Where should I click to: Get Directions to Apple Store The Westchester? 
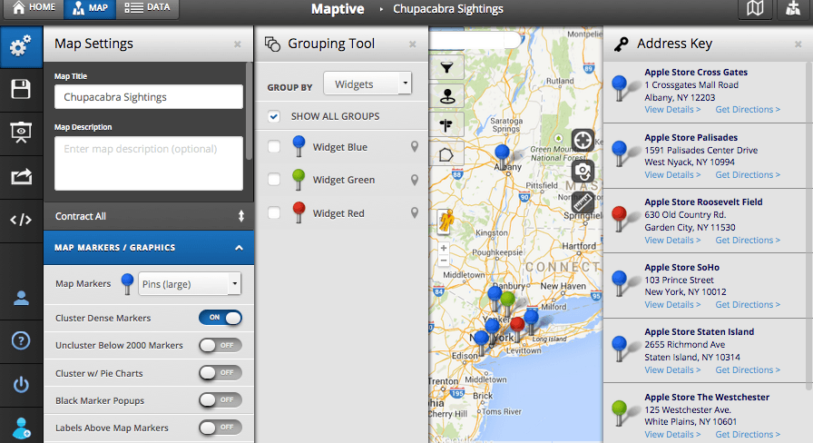tap(748, 434)
